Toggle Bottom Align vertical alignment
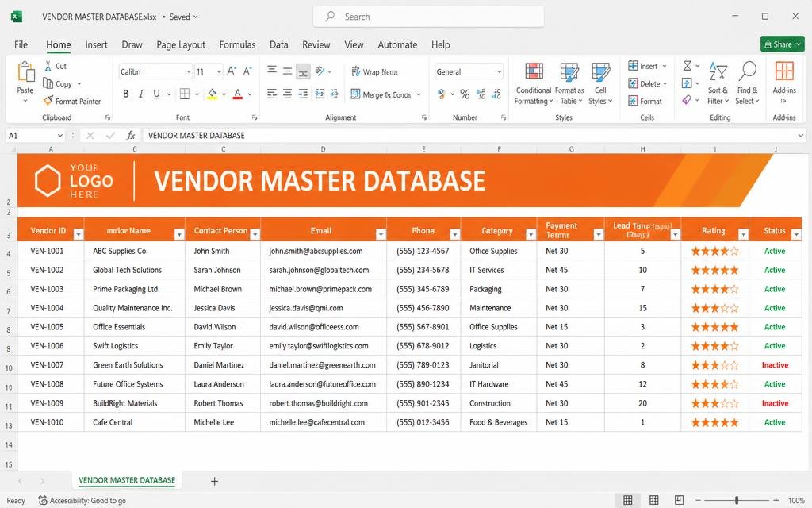This screenshot has width=812, height=508. pos(303,71)
